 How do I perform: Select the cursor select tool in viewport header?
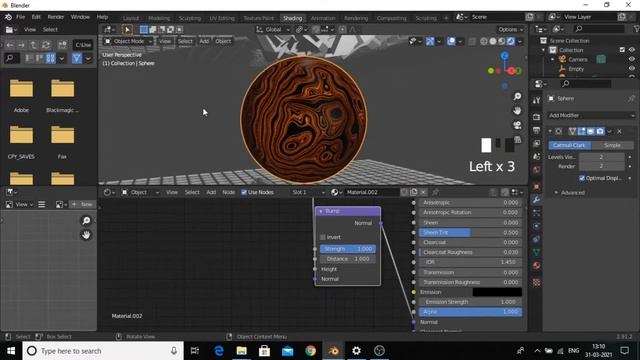(x=127, y=29)
